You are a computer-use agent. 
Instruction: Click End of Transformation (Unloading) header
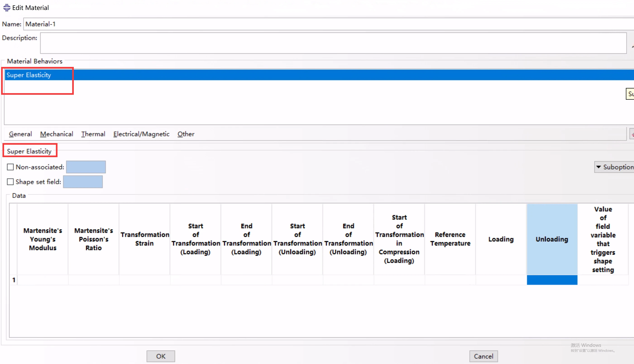coord(348,239)
